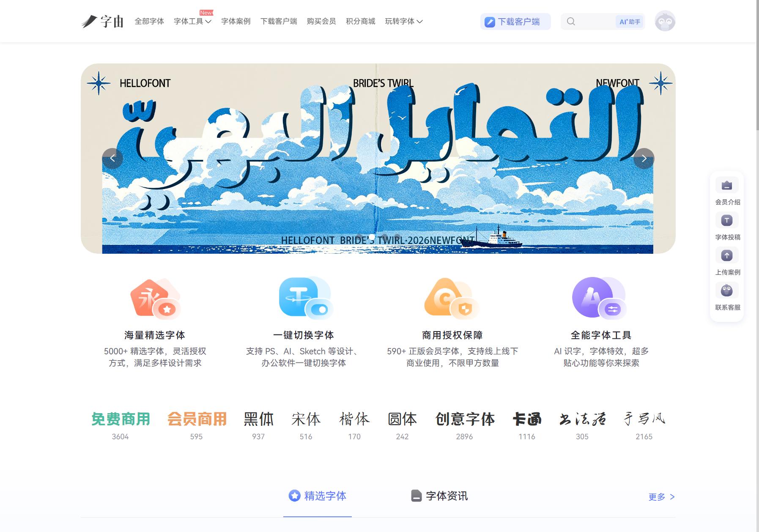Viewport: 759px width, 532px height.
Task: Open the Bride's Twirl banner image
Action: point(378,159)
